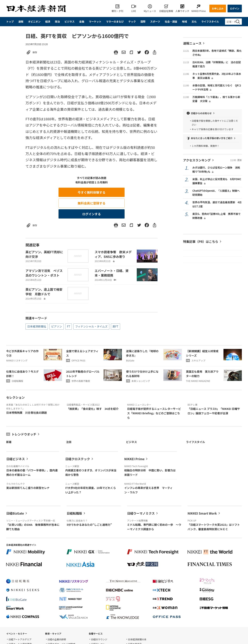Viewport: 248px width, 644px height.
Task: Open the 日本経済新聞社 keyword tag
Action: 37,327
